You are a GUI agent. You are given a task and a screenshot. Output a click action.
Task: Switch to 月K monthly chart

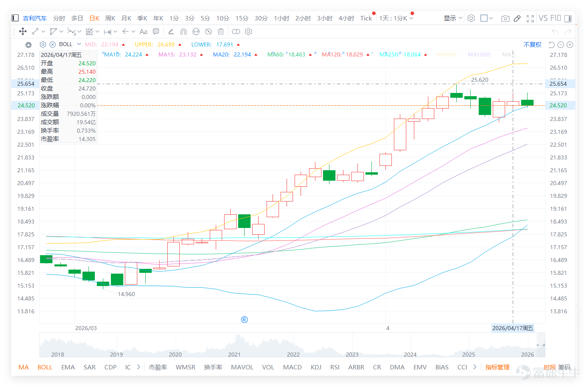(x=126, y=18)
